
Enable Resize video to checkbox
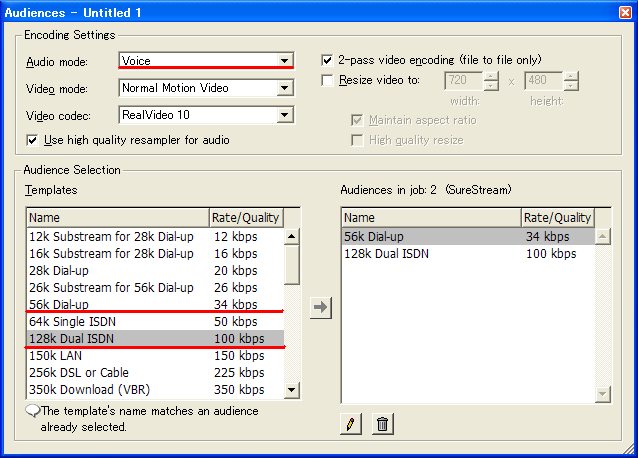click(x=327, y=80)
